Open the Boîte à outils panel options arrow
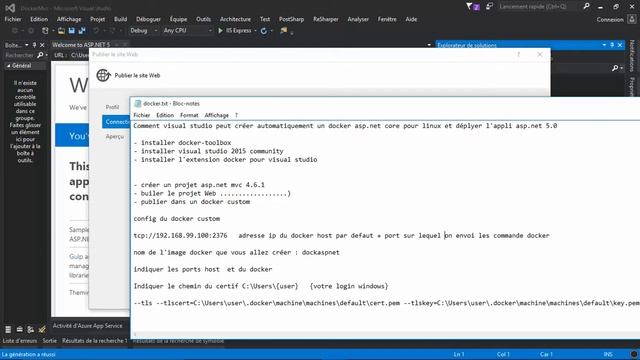Image resolution: width=640 pixels, height=360 pixels. coord(27,45)
